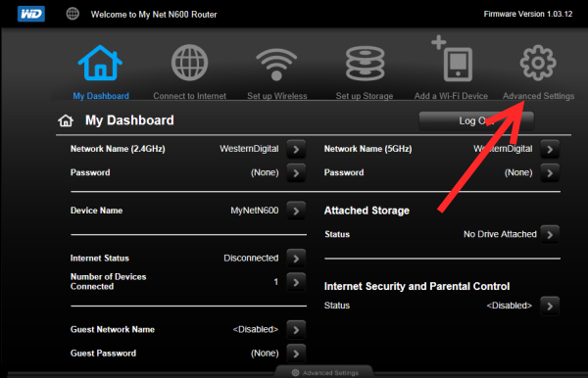Click the Internet Security and Parental Control heading
Viewport: 588px width, 378px height.
coord(417,286)
